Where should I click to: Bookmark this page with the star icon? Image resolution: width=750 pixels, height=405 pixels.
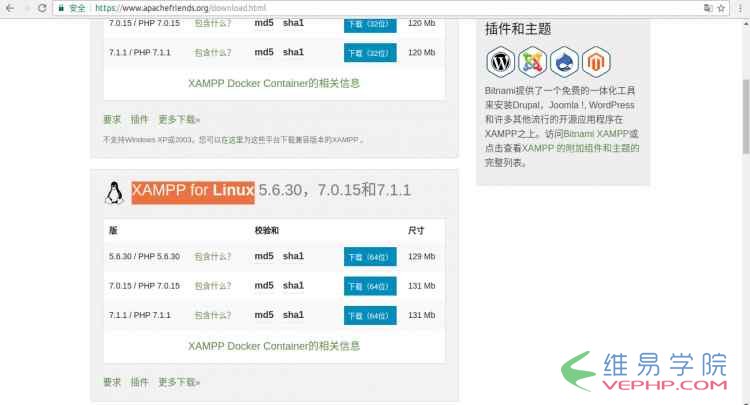(721, 8)
